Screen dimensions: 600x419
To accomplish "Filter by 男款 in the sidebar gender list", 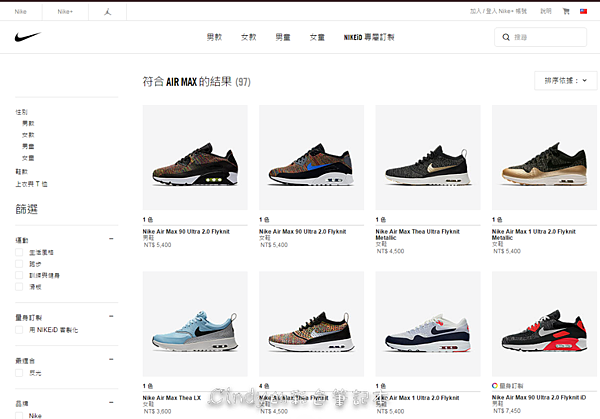I will click(28, 123).
